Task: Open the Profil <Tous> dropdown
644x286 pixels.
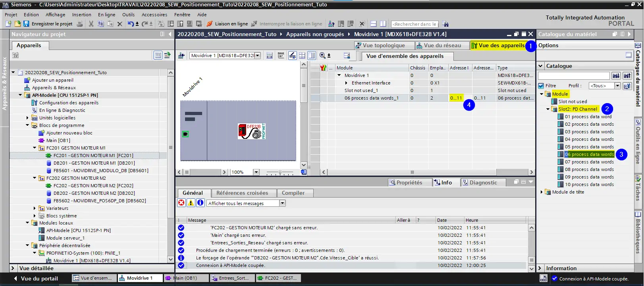Action: [617, 86]
